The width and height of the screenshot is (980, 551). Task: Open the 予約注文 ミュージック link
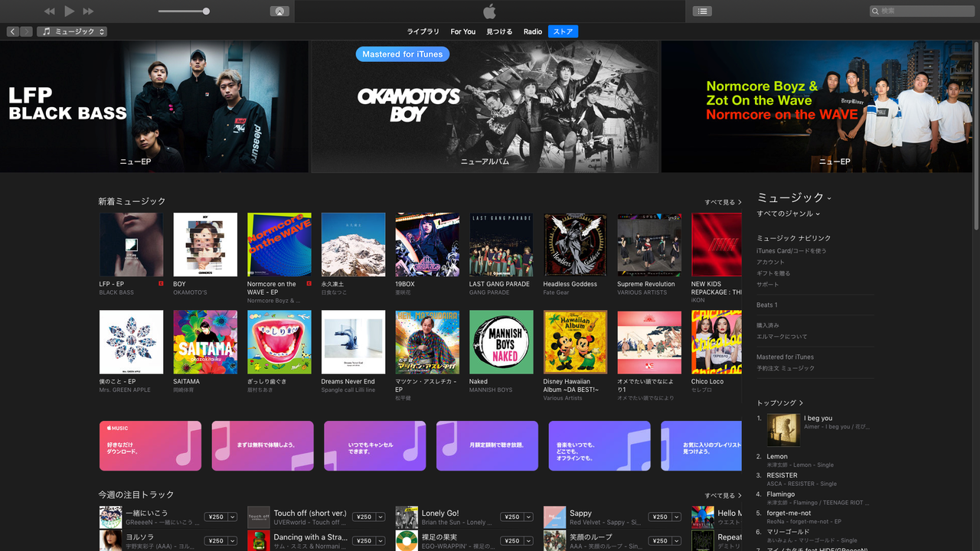(x=786, y=368)
